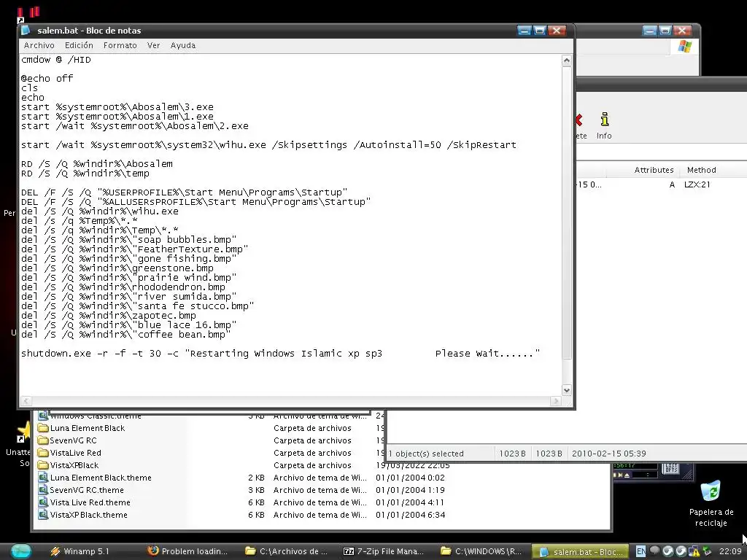Click the Vista Live Red.theme file icon

click(x=43, y=502)
